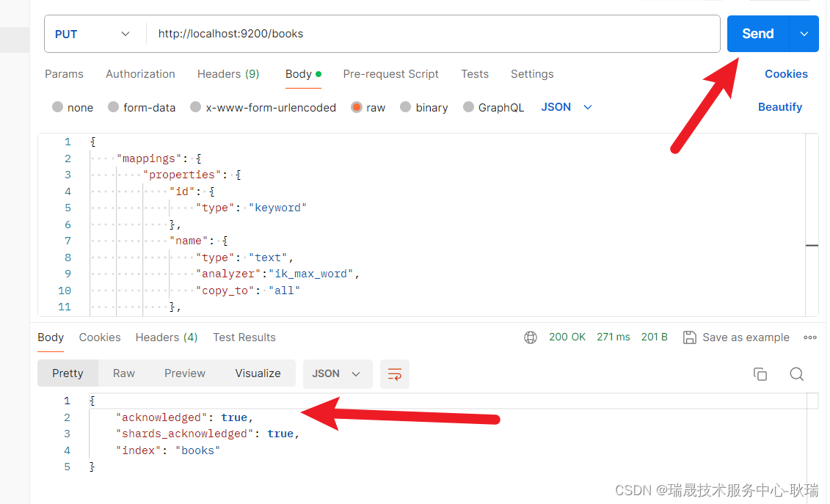Click the "keyword" value in request body

[x=278, y=208]
